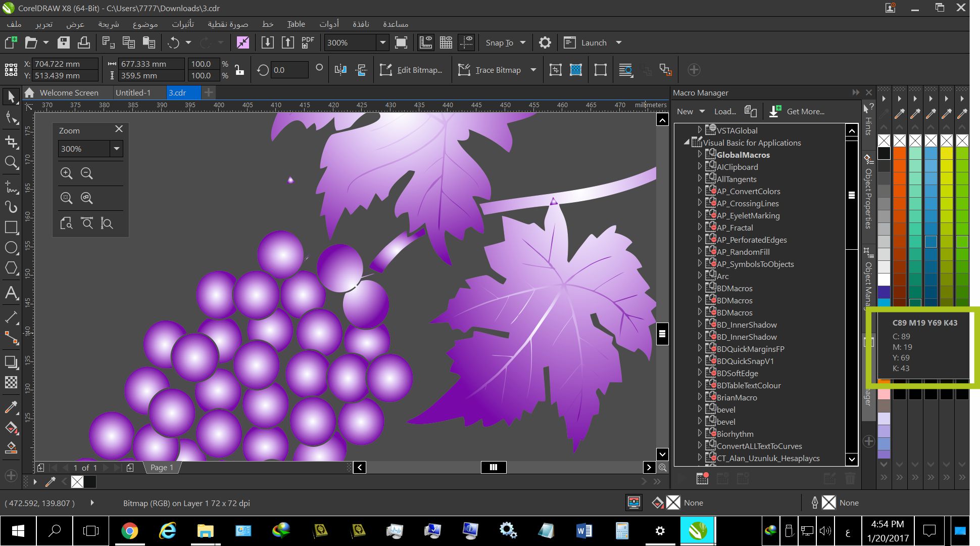Viewport: 980px width, 546px height.
Task: Expand the Visual Basic for Applications node
Action: tap(687, 142)
